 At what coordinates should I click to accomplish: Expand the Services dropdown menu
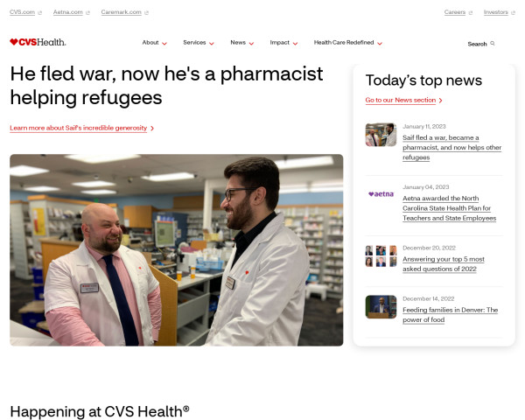pos(199,43)
